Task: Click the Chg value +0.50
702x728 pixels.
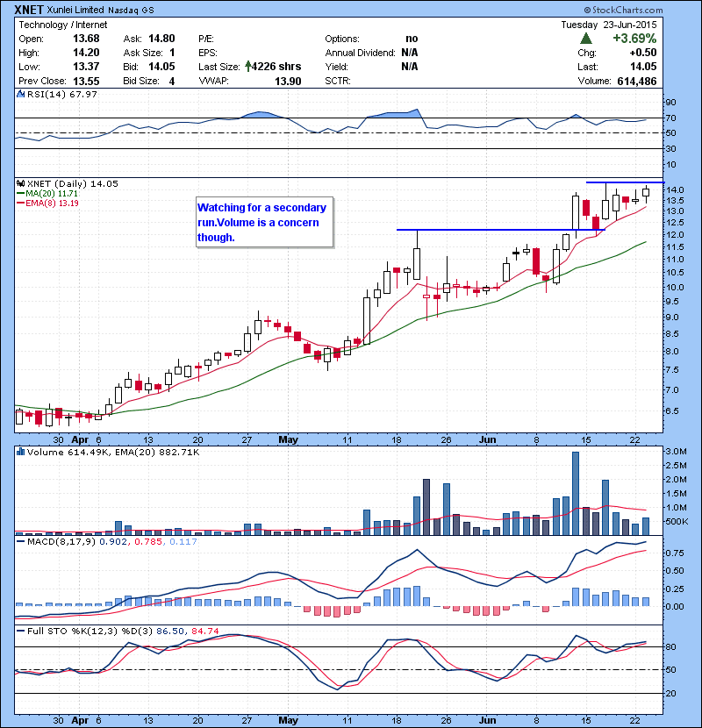Action: pos(643,53)
